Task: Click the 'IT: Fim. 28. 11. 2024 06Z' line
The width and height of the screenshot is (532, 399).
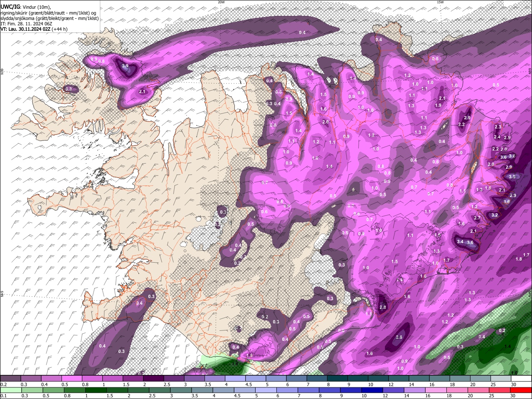Action: pos(26,24)
